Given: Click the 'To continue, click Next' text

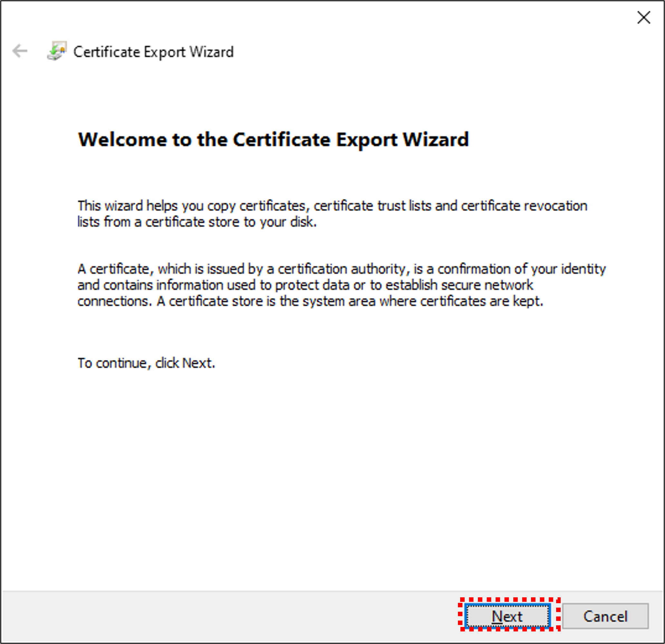Looking at the screenshot, I should pyautogui.click(x=146, y=362).
